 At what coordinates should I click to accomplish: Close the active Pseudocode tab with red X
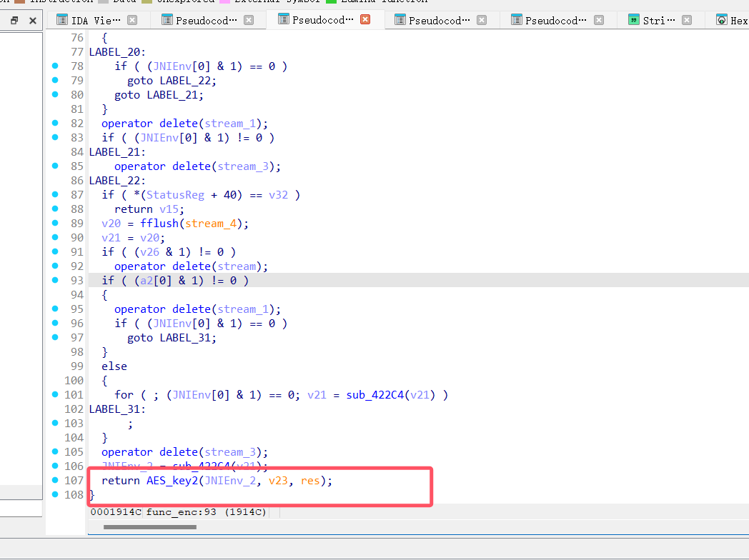click(365, 19)
